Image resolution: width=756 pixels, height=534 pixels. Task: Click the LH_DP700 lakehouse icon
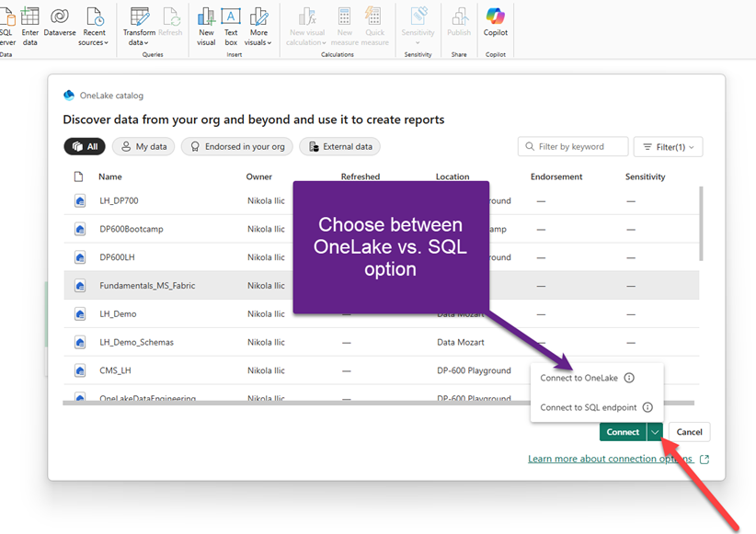tap(80, 201)
